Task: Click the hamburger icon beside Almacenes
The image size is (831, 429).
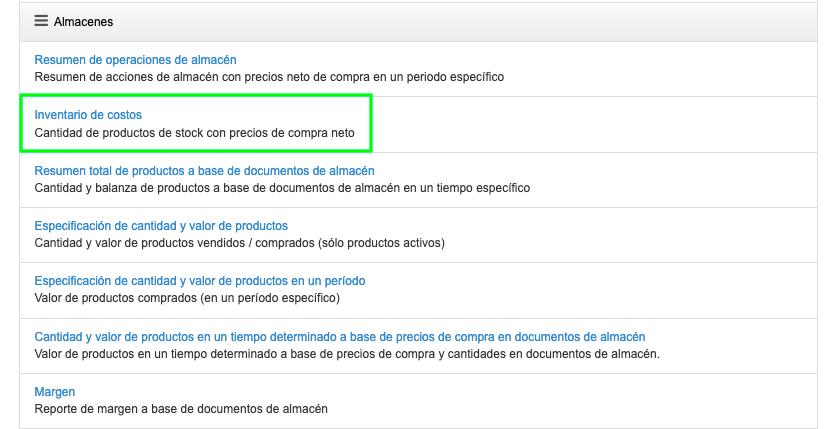Action: pyautogui.click(x=41, y=20)
